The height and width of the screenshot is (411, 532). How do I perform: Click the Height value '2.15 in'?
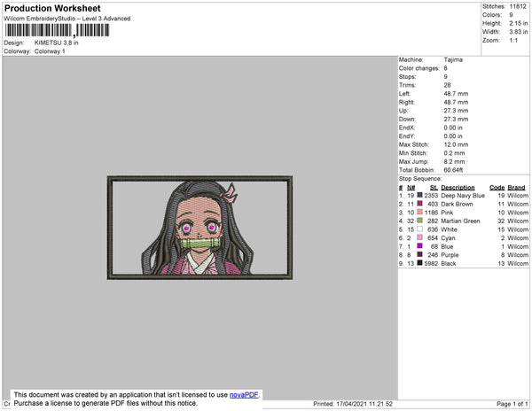pyautogui.click(x=519, y=23)
